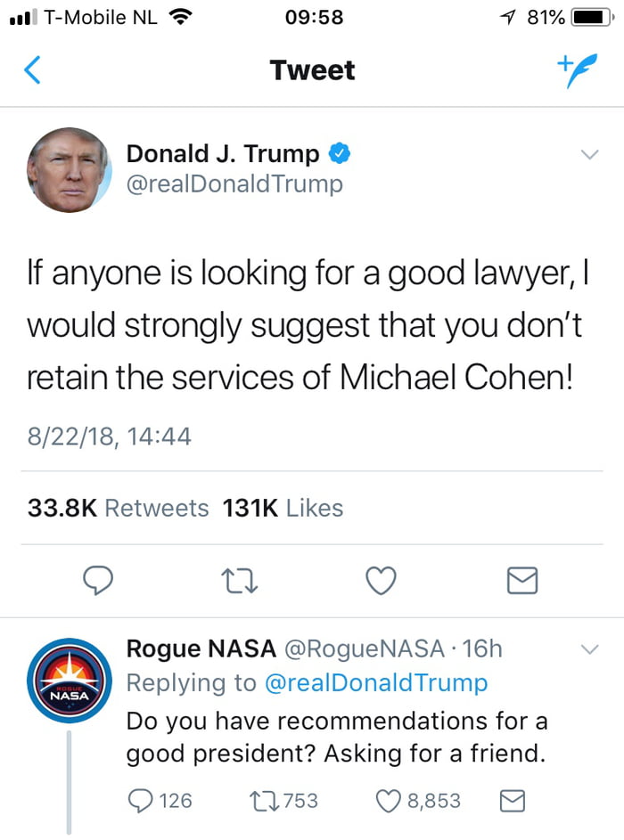Open Rogue NASA display name
624x840 pixels.
[x=201, y=649]
